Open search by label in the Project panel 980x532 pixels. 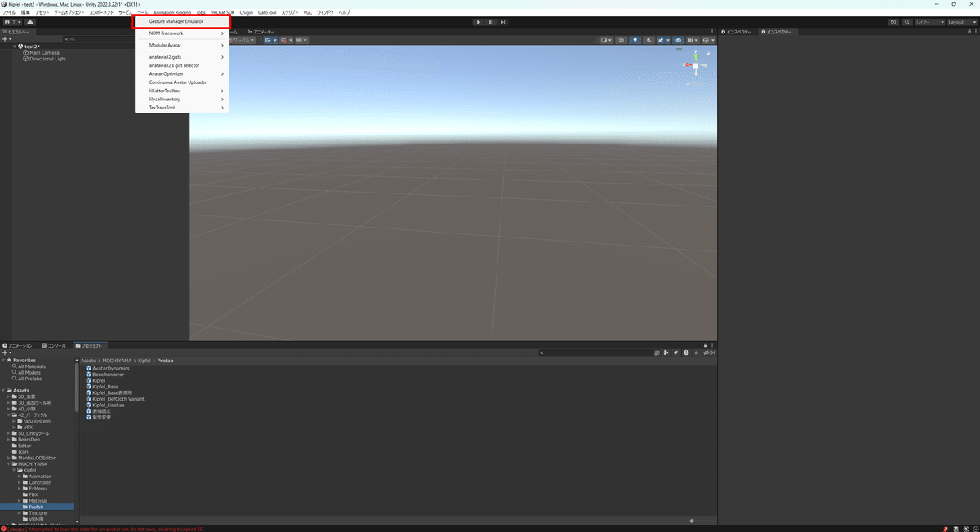(x=676, y=352)
